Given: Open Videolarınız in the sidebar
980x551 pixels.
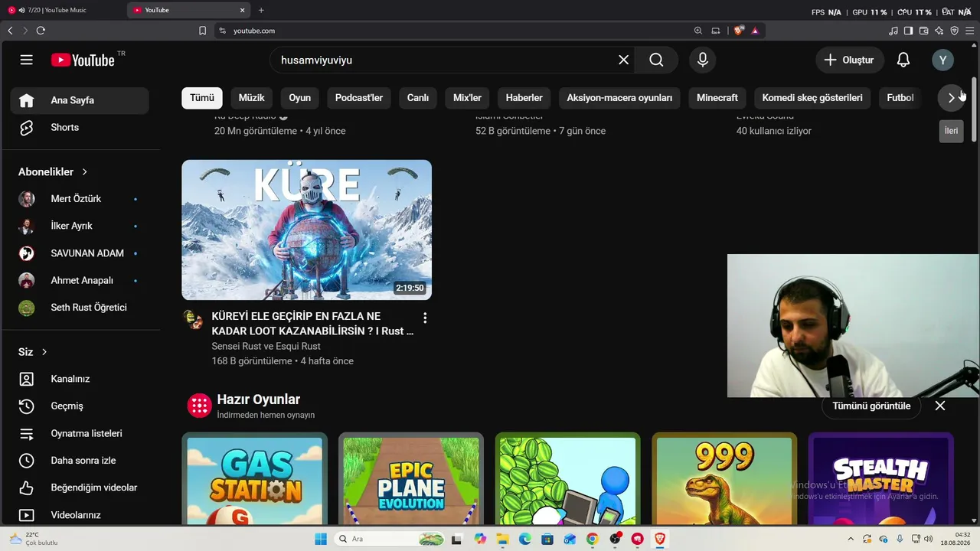Looking at the screenshot, I should tap(80, 515).
